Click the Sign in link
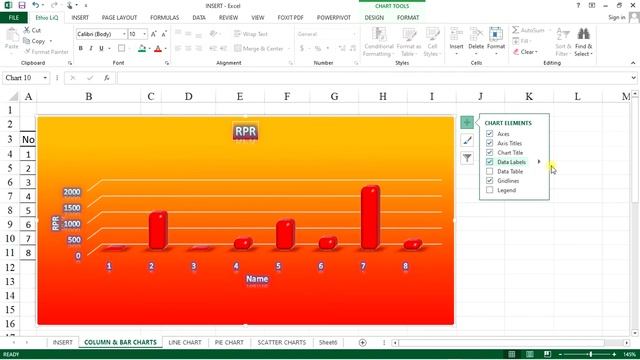The height and width of the screenshot is (360, 640). 616,17
